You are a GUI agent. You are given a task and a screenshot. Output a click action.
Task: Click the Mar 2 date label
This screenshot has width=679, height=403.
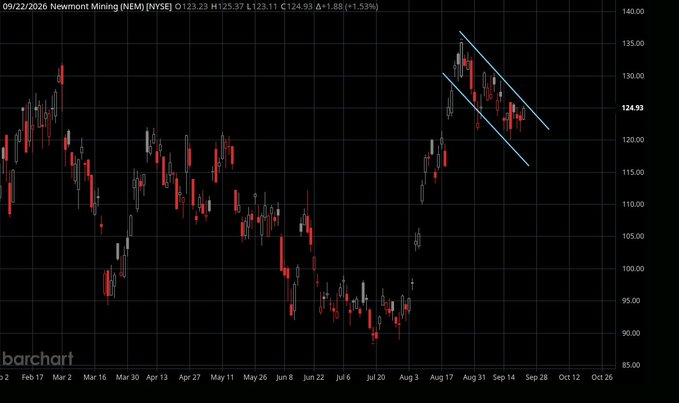[62, 377]
